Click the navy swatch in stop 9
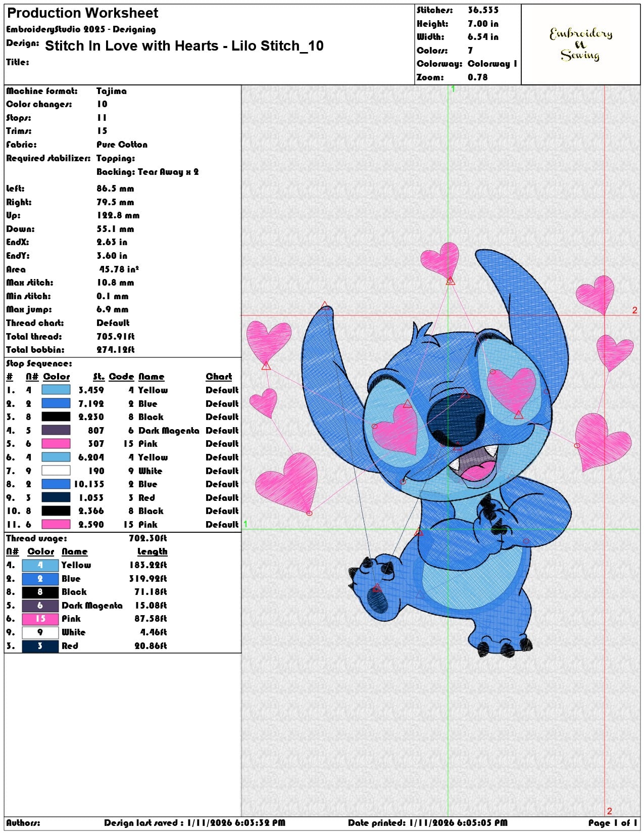The width and height of the screenshot is (644, 834). coord(56,497)
